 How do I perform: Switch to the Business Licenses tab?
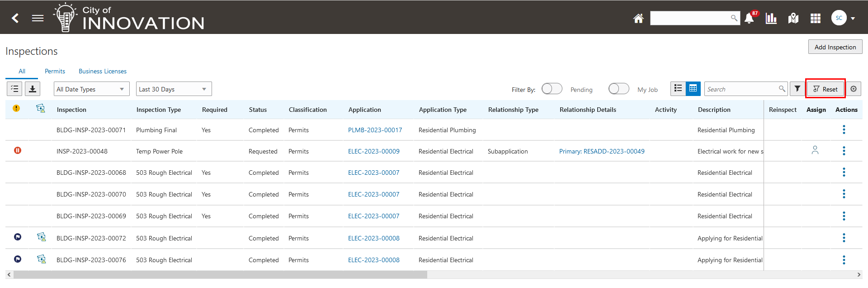click(103, 71)
